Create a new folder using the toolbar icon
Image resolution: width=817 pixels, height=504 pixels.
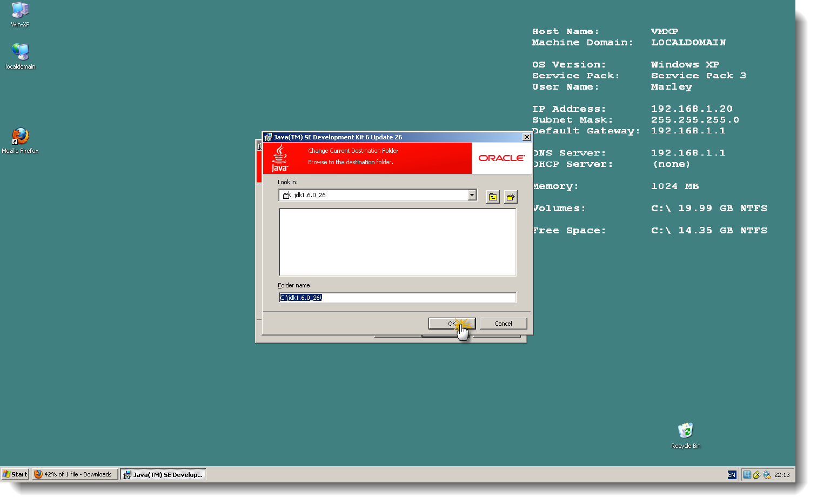[511, 197]
